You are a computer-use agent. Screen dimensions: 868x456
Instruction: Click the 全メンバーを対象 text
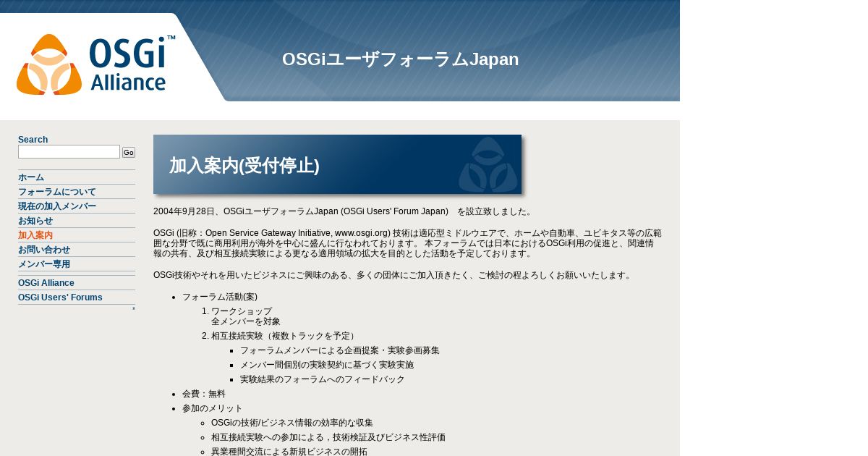click(x=246, y=321)
